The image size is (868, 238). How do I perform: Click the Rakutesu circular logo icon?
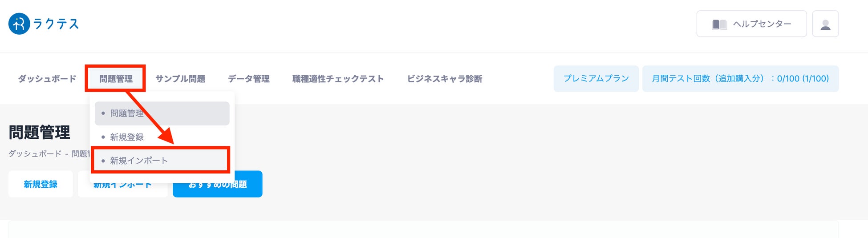(x=19, y=24)
